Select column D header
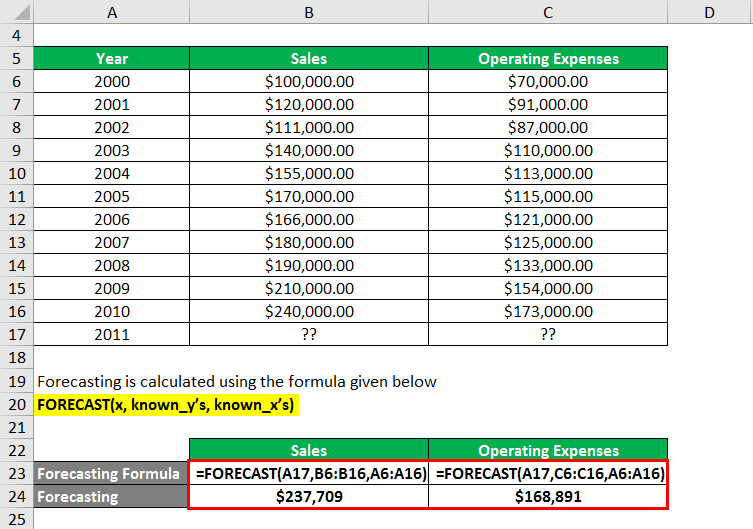 click(710, 12)
